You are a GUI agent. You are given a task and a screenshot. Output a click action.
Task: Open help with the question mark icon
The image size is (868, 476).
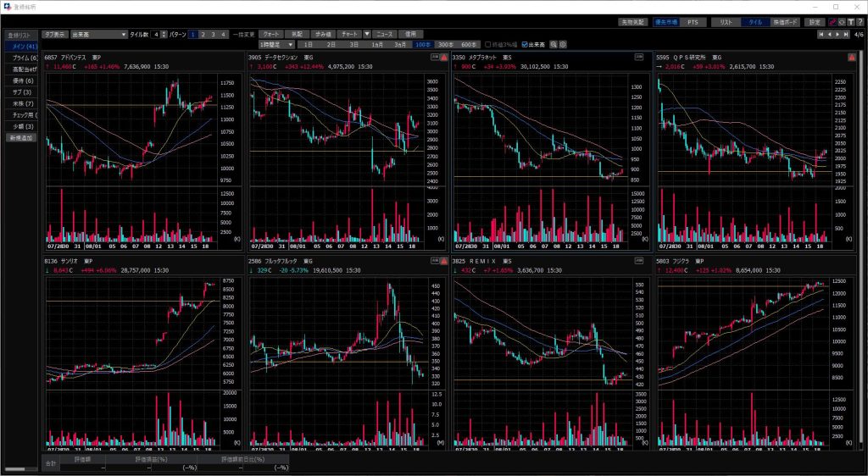(x=860, y=22)
